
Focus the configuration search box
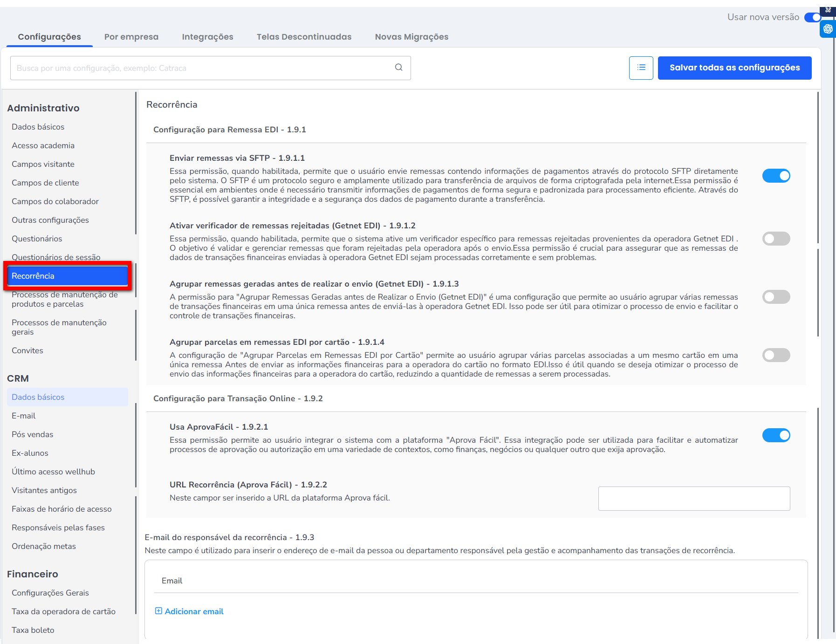[200, 68]
